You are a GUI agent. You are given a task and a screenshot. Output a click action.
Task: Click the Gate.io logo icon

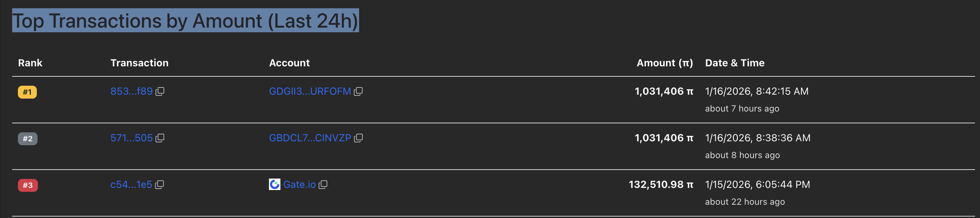point(274,184)
